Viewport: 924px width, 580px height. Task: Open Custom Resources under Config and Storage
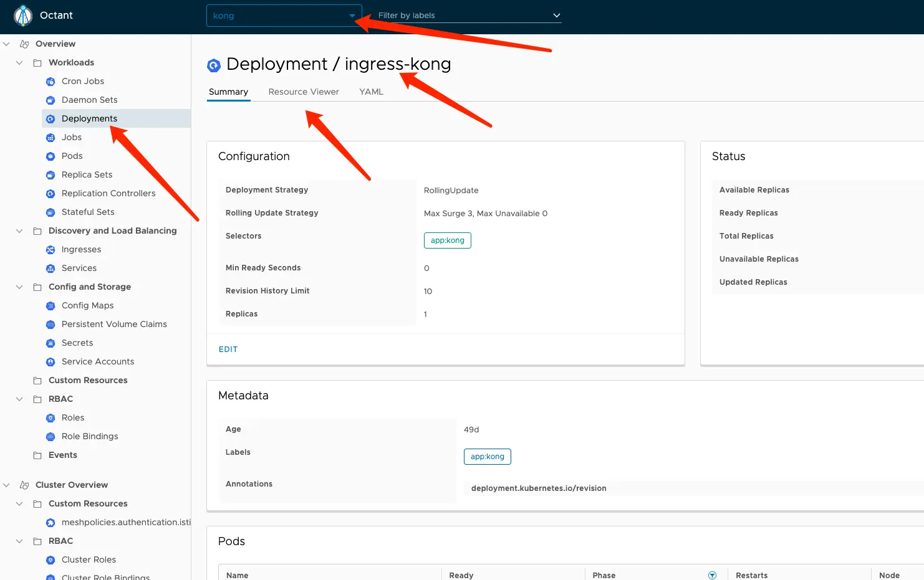tap(88, 381)
